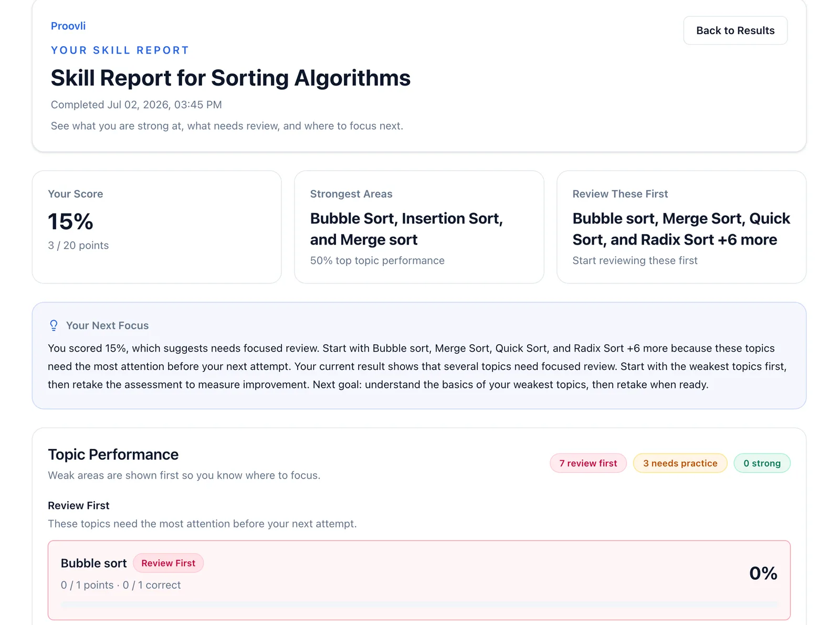Click the Bubble sort topic title
The height and width of the screenshot is (625, 840).
pyautogui.click(x=93, y=564)
